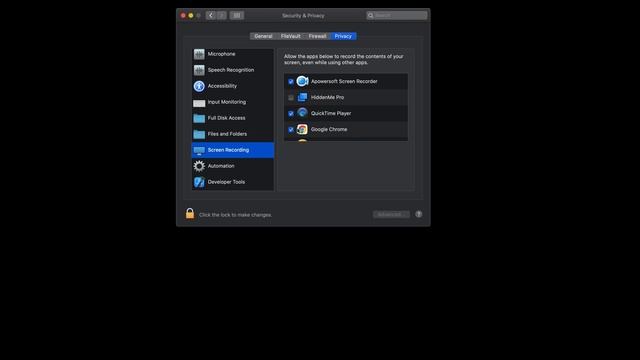Image resolution: width=640 pixels, height=360 pixels.
Task: Click 'Click the lock to make changes' text
Action: click(236, 215)
